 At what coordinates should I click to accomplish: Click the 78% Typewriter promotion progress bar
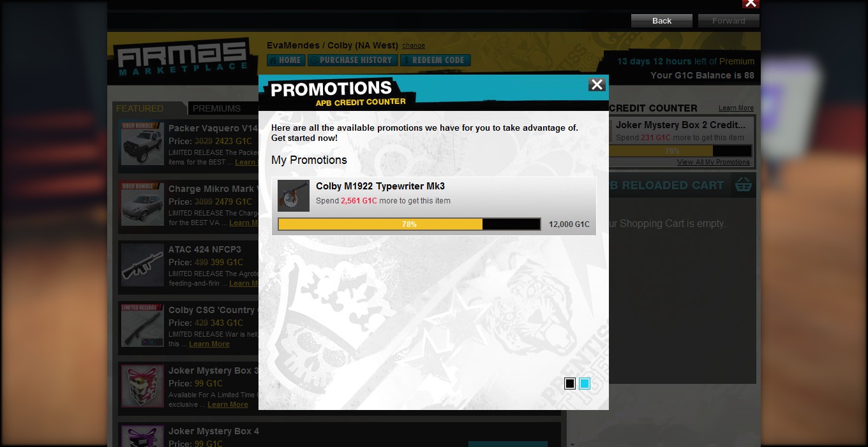pyautogui.click(x=409, y=224)
